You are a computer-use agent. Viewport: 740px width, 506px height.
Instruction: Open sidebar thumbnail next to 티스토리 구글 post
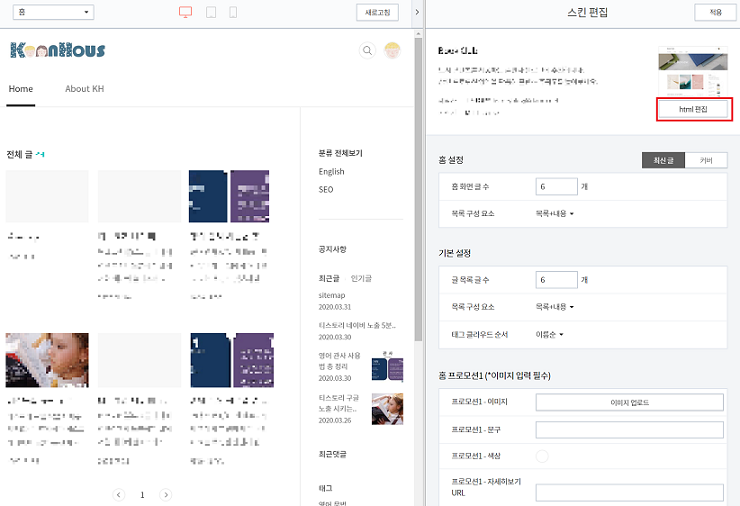(387, 409)
